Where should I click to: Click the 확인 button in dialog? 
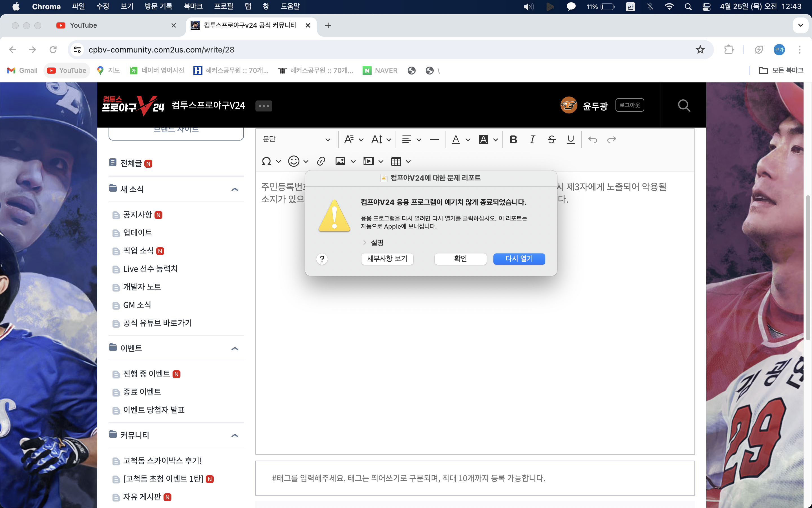pos(460,259)
